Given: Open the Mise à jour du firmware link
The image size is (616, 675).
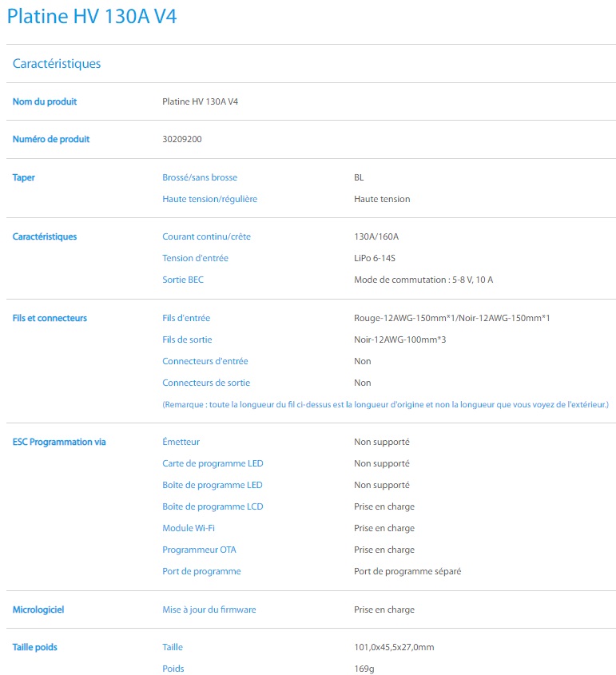Looking at the screenshot, I should tap(209, 609).
